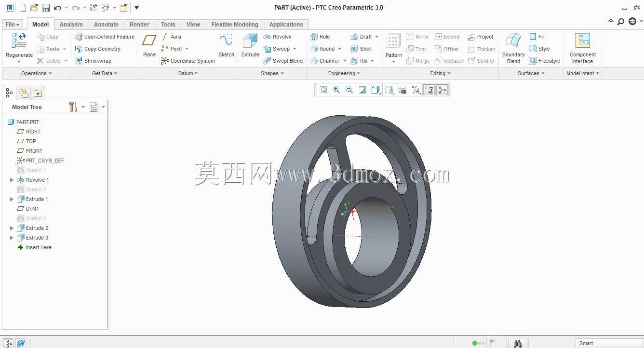Click the New file icon

coord(23,8)
